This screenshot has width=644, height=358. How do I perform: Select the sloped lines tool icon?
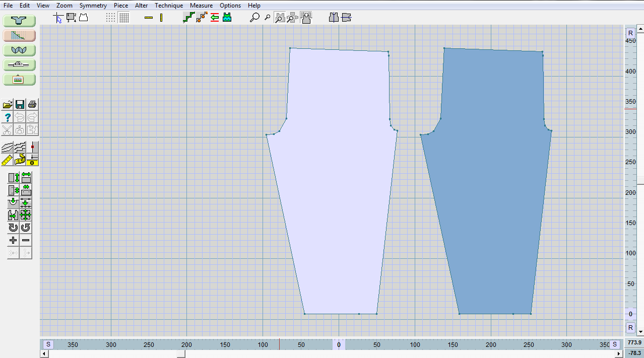(8, 147)
